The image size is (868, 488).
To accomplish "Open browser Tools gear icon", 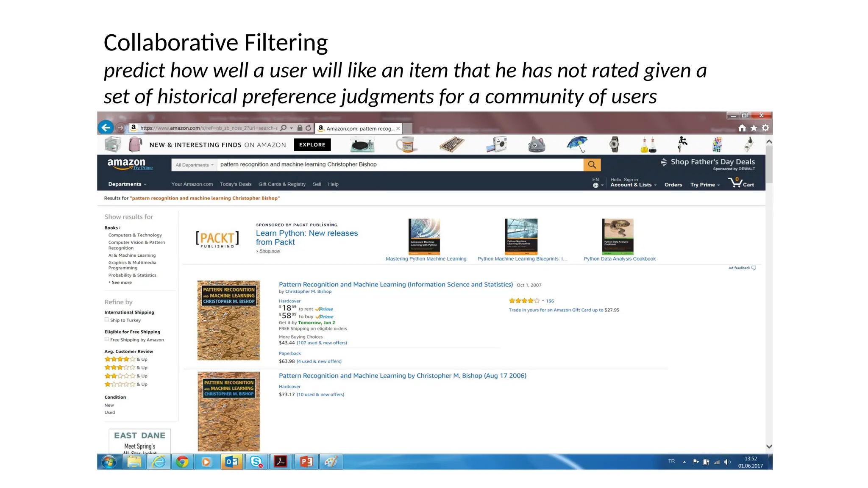I will (765, 128).
